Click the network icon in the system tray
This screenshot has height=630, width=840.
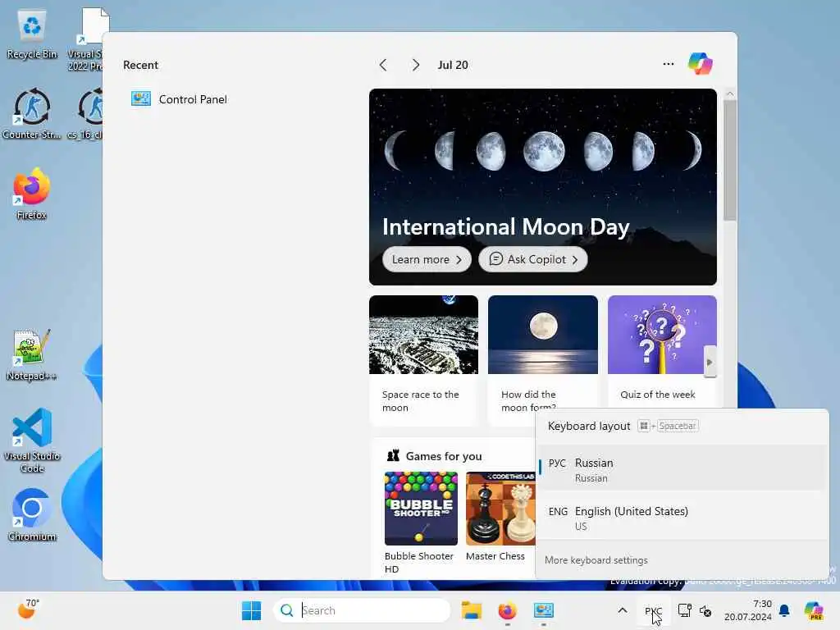(685, 610)
